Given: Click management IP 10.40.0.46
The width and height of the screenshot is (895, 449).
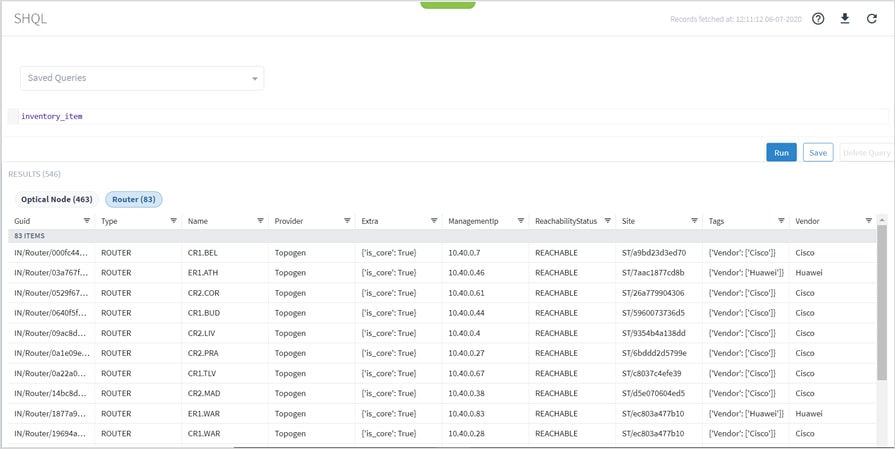Looking at the screenshot, I should 466,273.
